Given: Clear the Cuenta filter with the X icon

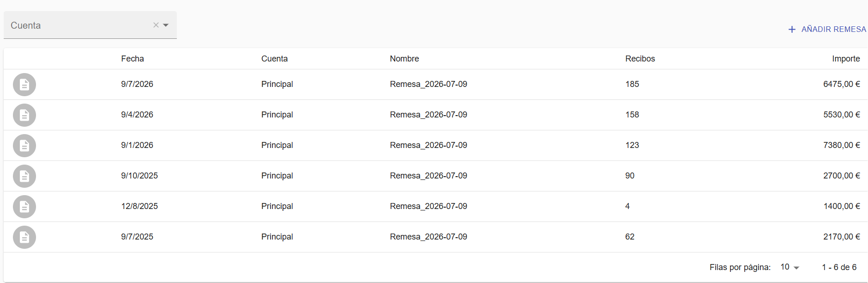Looking at the screenshot, I should pos(156,25).
